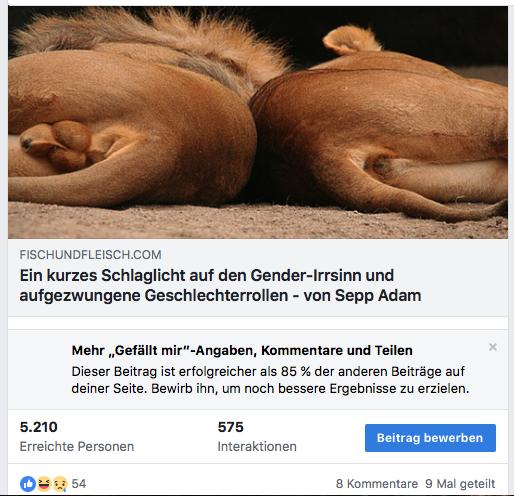Image resolution: width=514 pixels, height=496 pixels.
Task: Open the FISCHUNDFLEISCH.COM source link
Action: [x=90, y=255]
